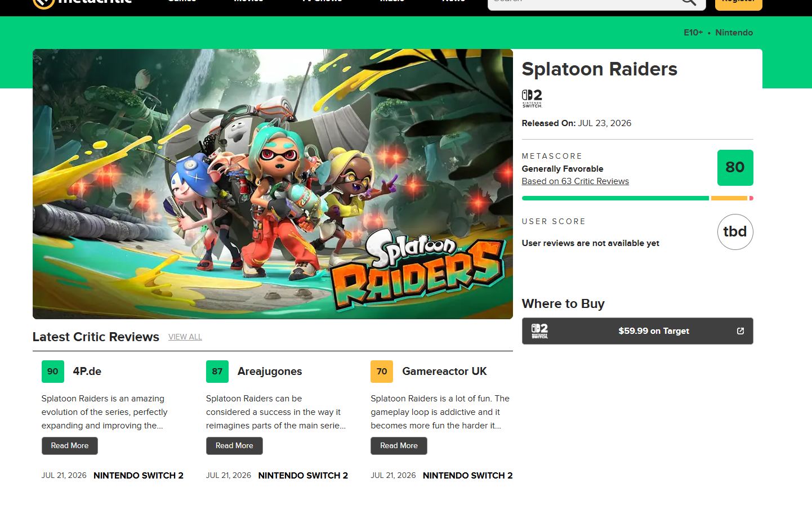812x514 pixels.
Task: Open the 4P.de publication name
Action: pyautogui.click(x=87, y=372)
